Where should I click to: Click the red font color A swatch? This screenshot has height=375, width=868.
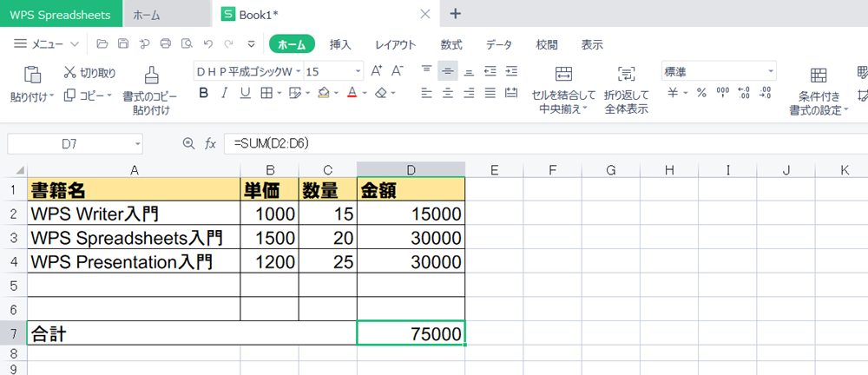tap(352, 93)
